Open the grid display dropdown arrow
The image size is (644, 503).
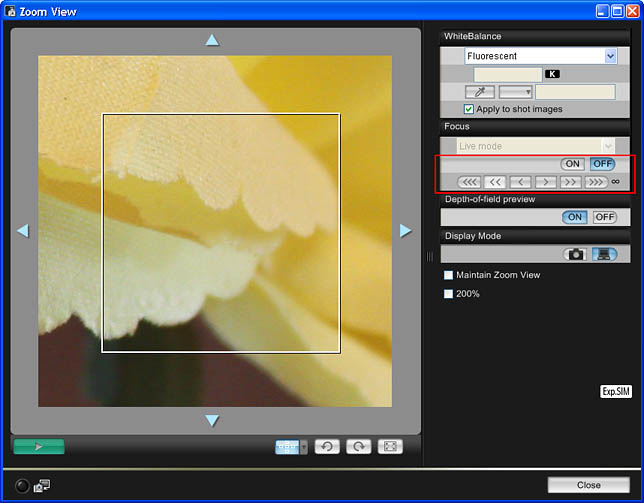303,447
